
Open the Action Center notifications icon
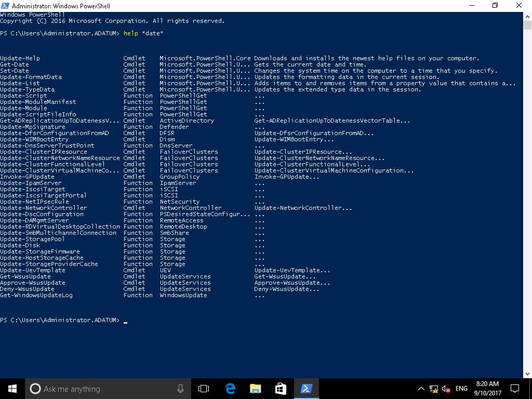tap(514, 389)
